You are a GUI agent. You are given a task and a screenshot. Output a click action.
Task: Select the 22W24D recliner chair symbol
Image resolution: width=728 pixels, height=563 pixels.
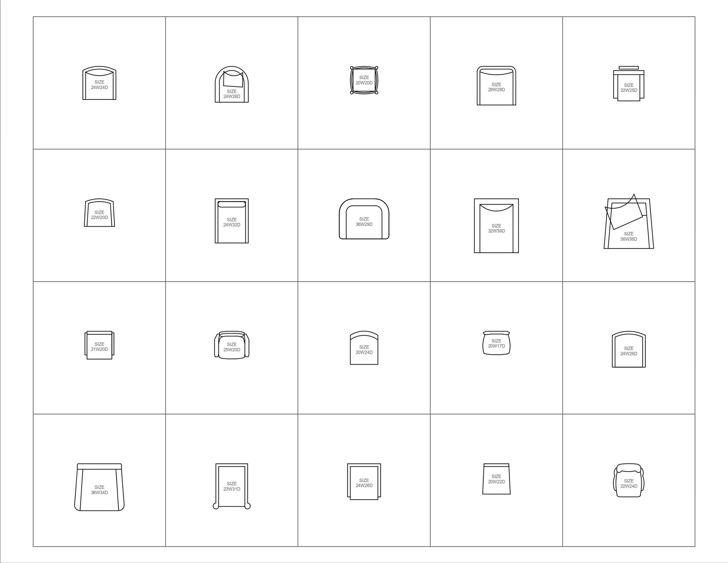tap(629, 480)
